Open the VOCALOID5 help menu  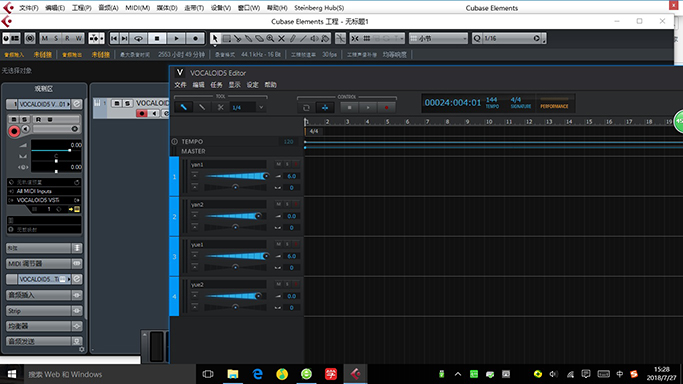tap(270, 85)
